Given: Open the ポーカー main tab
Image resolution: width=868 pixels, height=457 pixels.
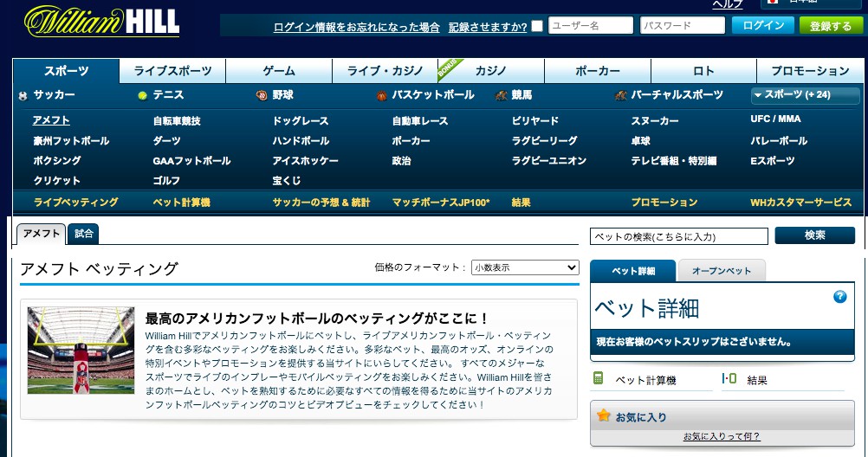Looking at the screenshot, I should tap(598, 71).
